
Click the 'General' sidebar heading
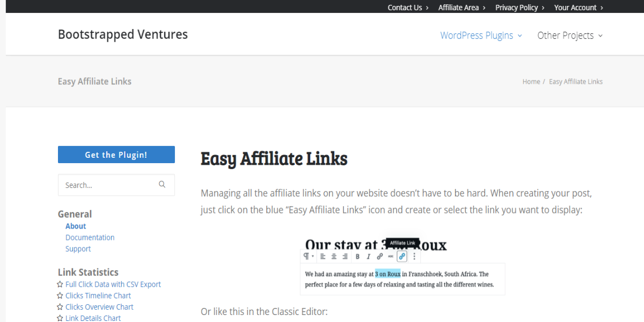pyautogui.click(x=75, y=214)
